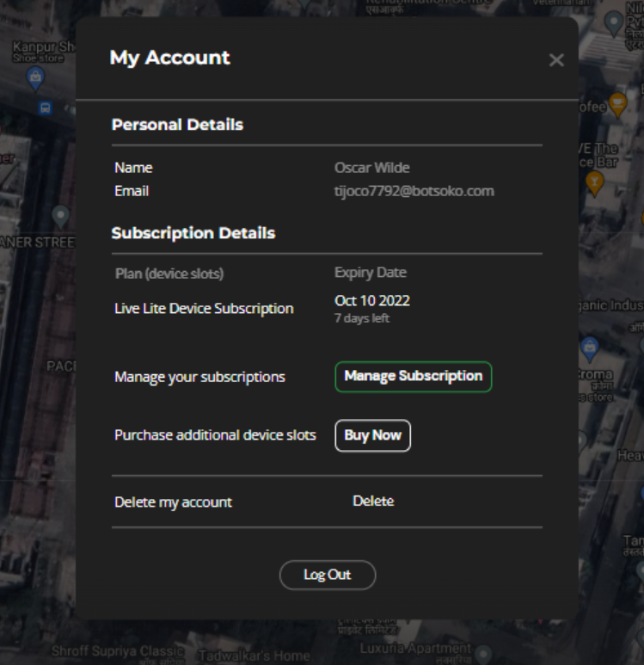
Task: Click the gray pin at top-right corner
Action: click(613, 23)
